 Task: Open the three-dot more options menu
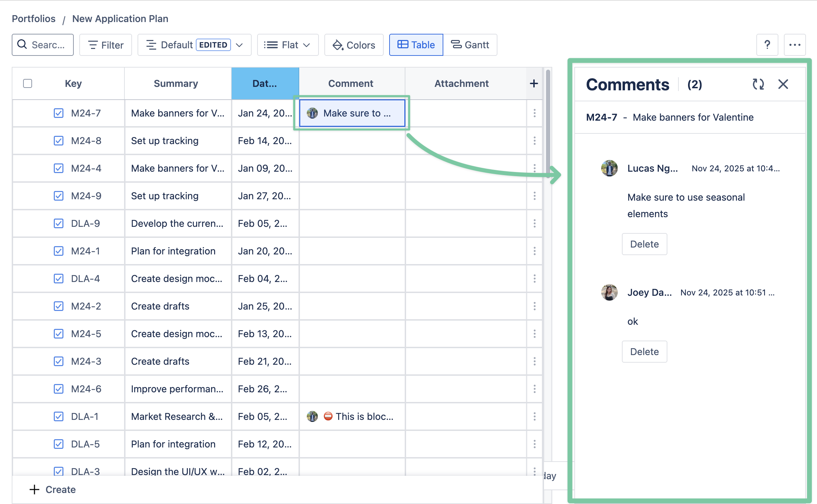(795, 45)
